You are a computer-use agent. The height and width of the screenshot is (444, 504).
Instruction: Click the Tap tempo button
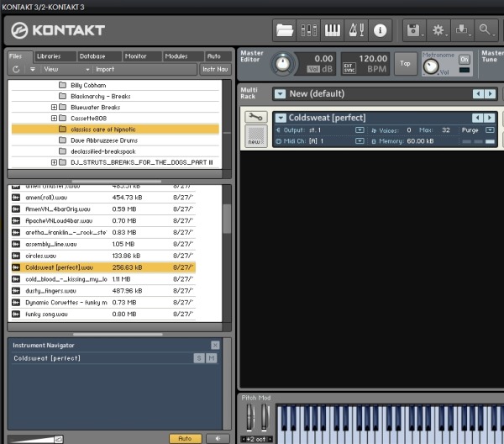(x=405, y=64)
